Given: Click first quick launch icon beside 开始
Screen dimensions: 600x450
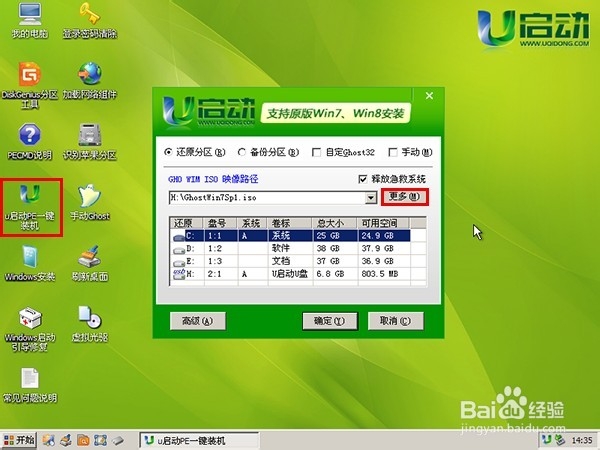Looking at the screenshot, I should (x=49, y=440).
